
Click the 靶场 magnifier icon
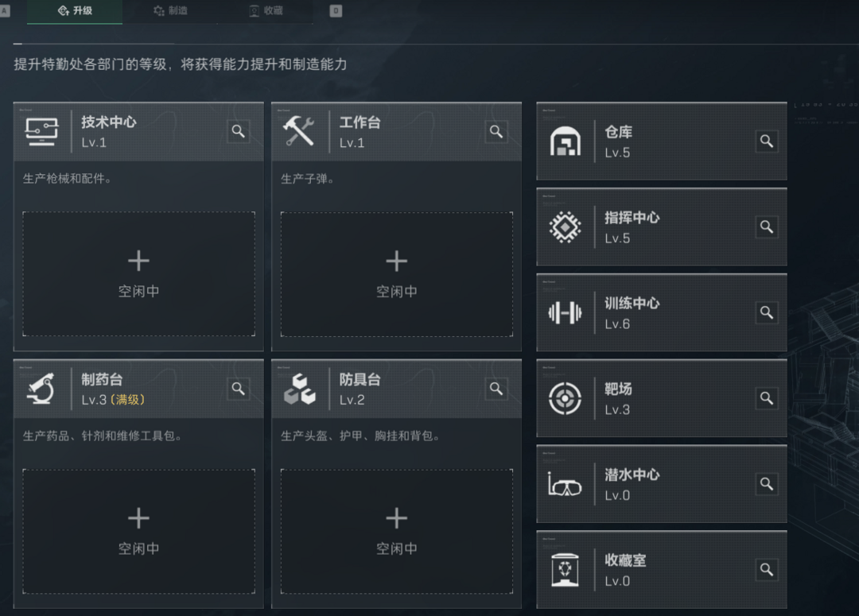click(x=767, y=398)
